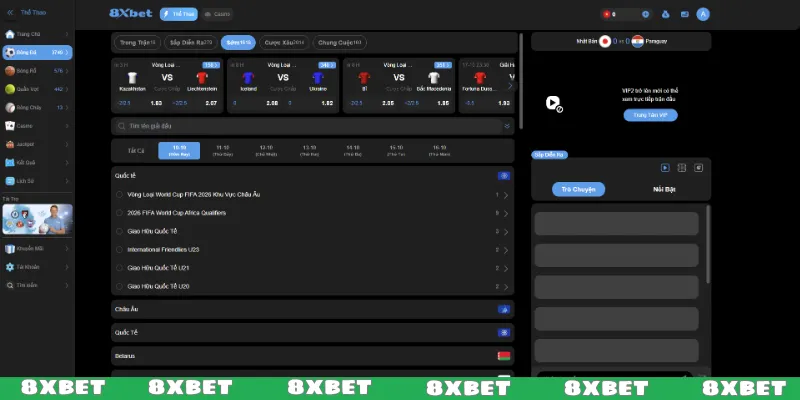
Task: Open the Bóng Đá football sidebar icon
Action: tap(9, 52)
